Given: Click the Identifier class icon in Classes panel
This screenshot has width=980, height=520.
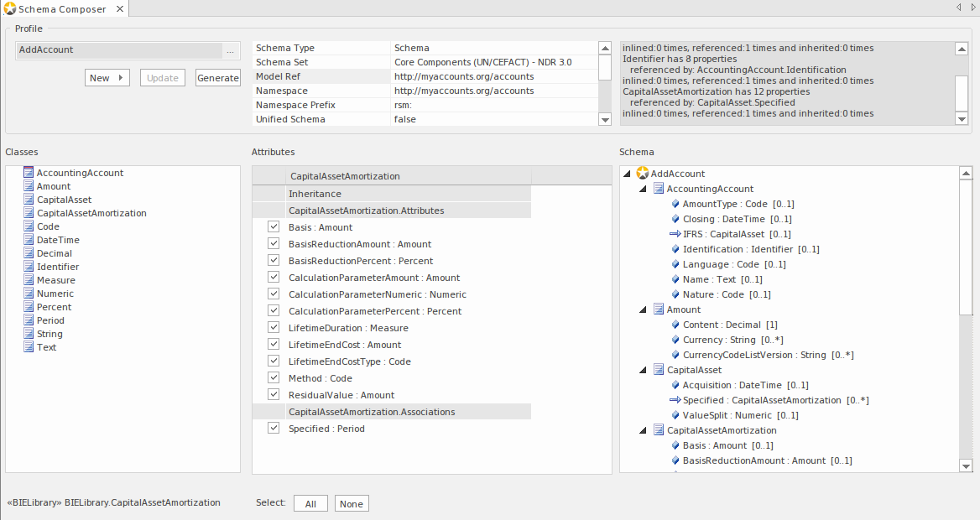Looking at the screenshot, I should pyautogui.click(x=29, y=267).
